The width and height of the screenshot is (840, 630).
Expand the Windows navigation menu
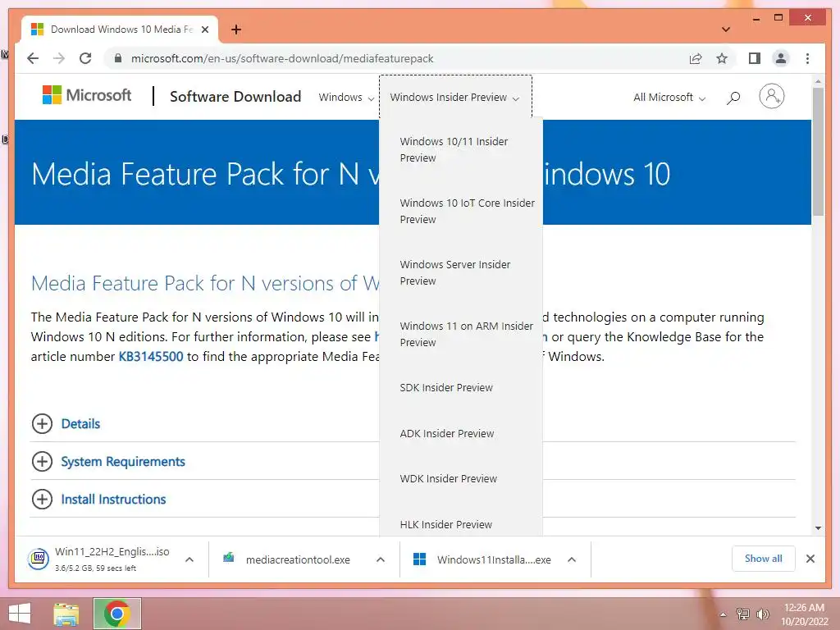click(346, 98)
